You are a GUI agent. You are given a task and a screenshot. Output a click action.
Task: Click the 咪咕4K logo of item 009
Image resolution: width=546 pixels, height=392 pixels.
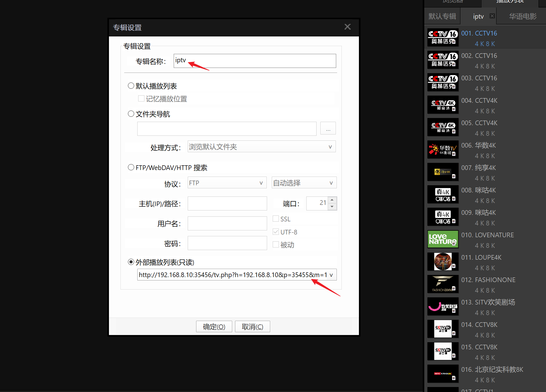[443, 217]
